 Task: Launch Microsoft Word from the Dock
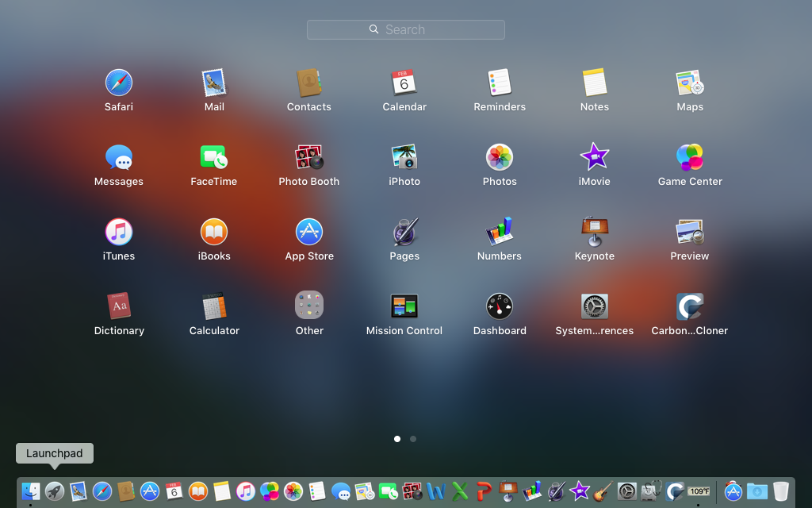click(x=436, y=491)
